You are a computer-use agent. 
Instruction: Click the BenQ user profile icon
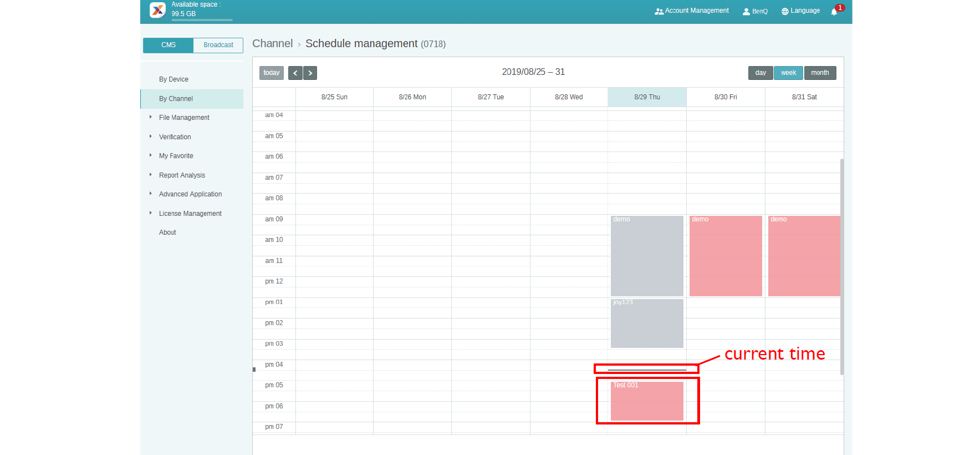pos(746,12)
